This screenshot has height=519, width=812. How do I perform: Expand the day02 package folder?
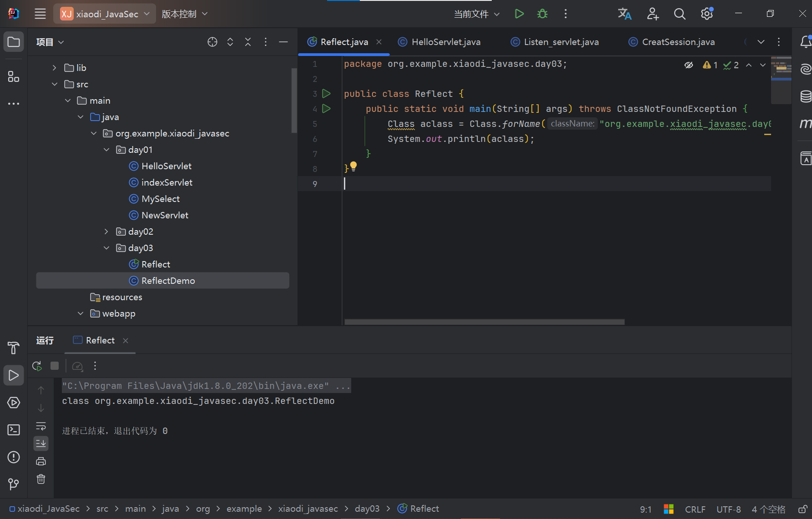106,232
